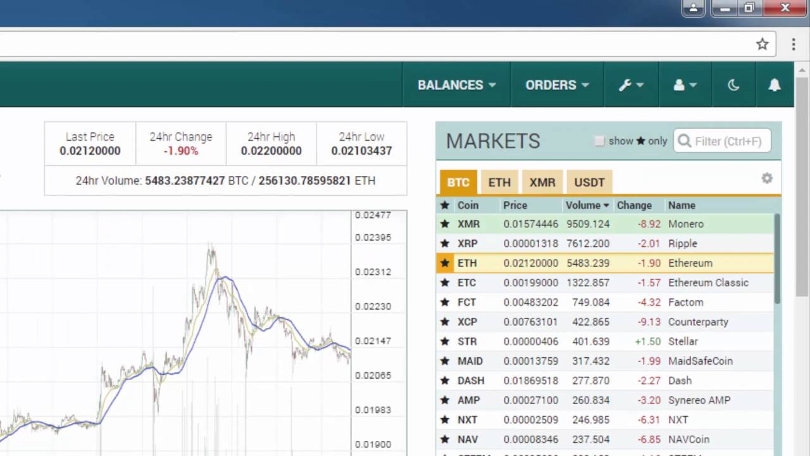
Task: Select the Ethereum market row
Action: pyautogui.click(x=605, y=263)
